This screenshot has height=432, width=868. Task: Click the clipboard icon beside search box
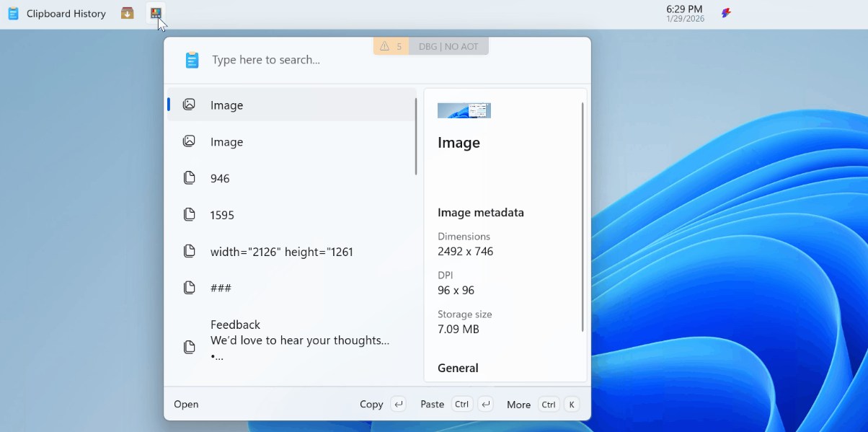point(192,60)
